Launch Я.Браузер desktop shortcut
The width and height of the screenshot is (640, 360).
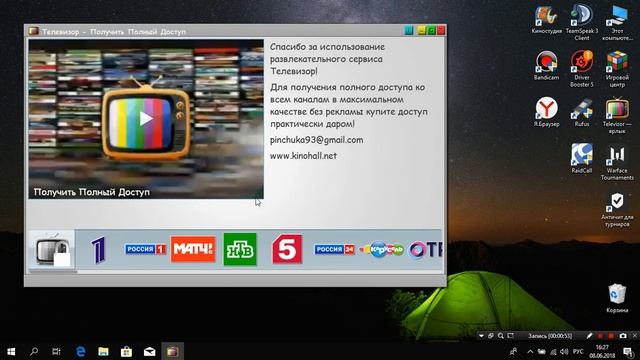coord(547,112)
